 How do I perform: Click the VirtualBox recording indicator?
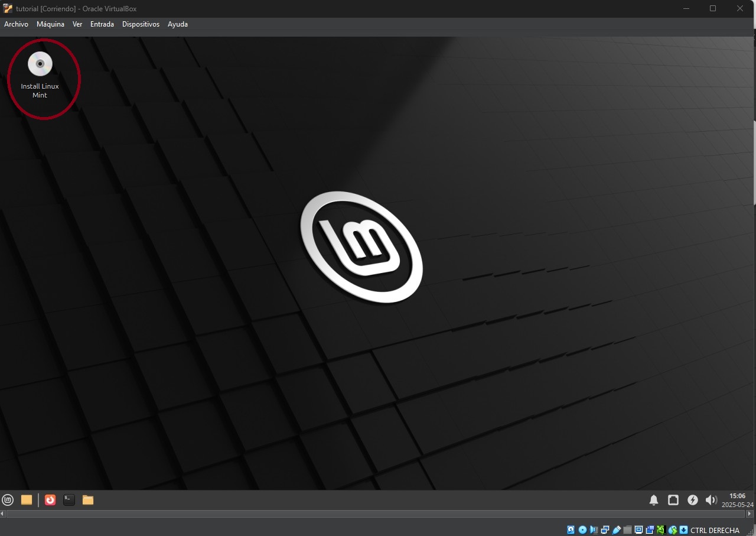tap(650, 530)
